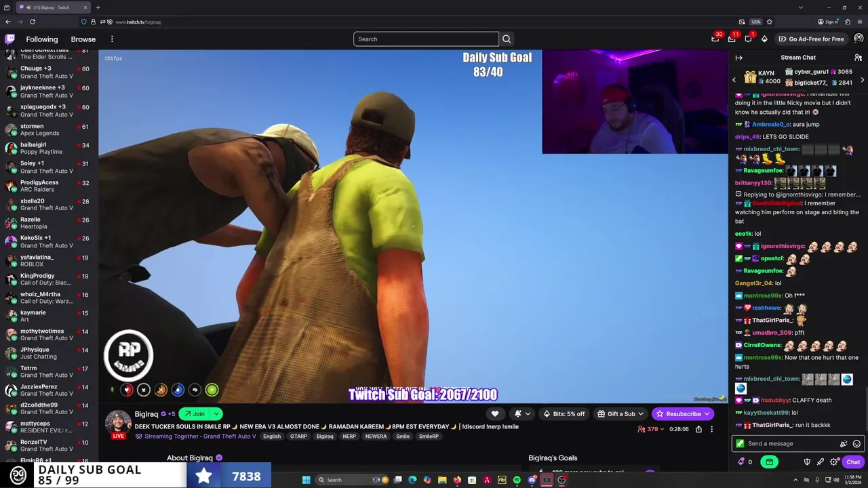Open Spotify from the taskbar
The width and height of the screenshot is (868, 488).
pos(517,480)
